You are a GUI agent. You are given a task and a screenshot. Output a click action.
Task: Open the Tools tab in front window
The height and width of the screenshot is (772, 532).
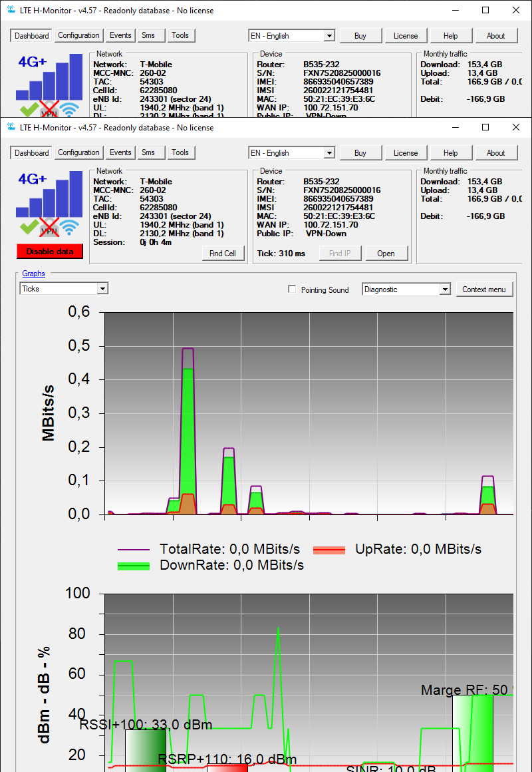180,152
